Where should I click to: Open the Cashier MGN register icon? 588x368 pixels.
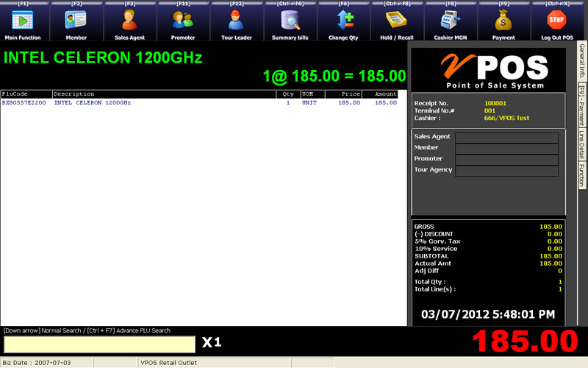click(451, 21)
